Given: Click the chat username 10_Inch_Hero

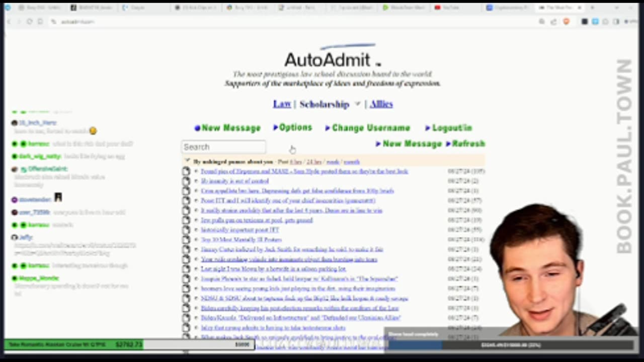Looking at the screenshot, I should point(38,123).
